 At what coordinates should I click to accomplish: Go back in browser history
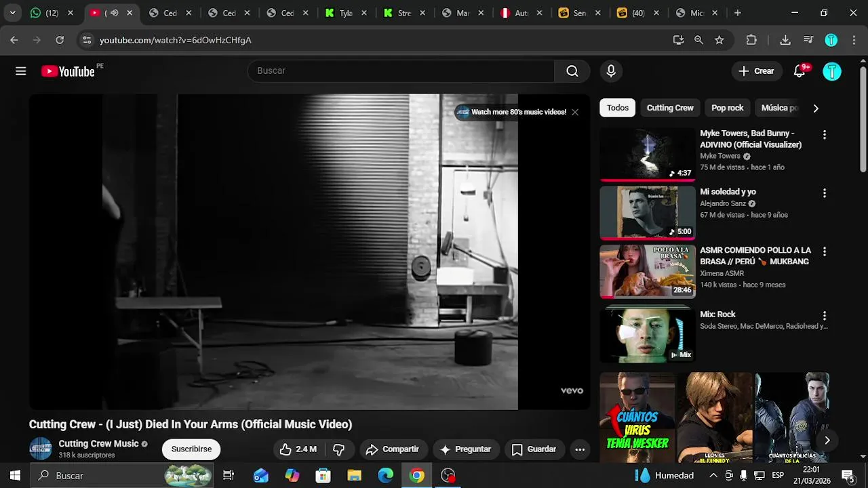point(14,40)
